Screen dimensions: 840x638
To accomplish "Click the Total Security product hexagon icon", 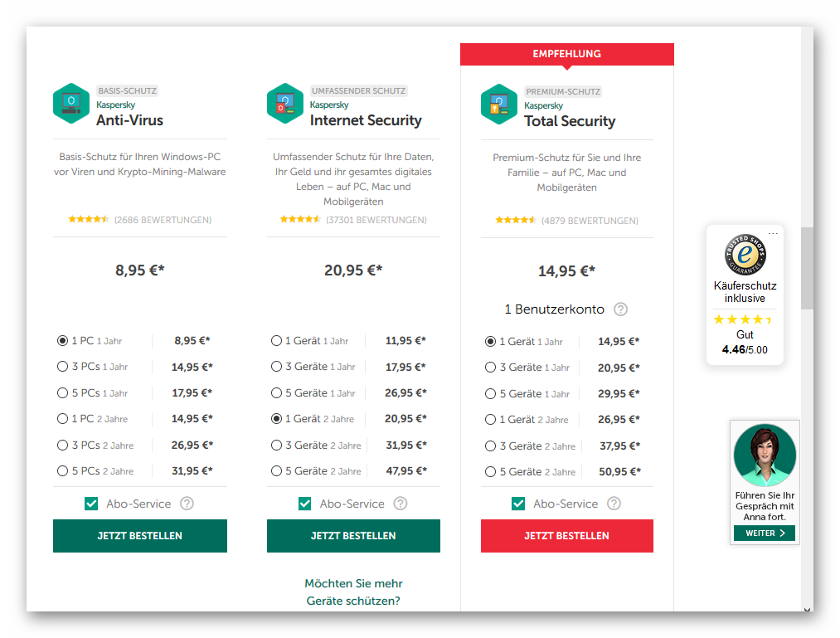I will (x=498, y=105).
